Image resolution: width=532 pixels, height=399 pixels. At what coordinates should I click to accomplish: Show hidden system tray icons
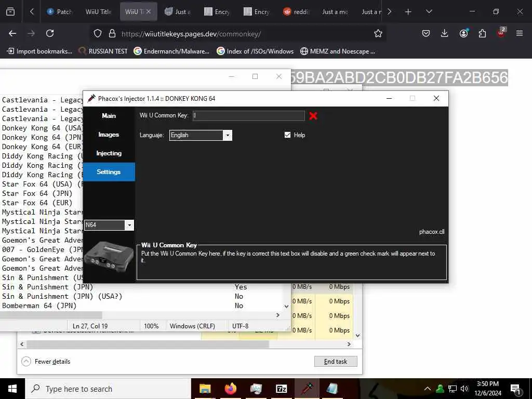pyautogui.click(x=428, y=389)
